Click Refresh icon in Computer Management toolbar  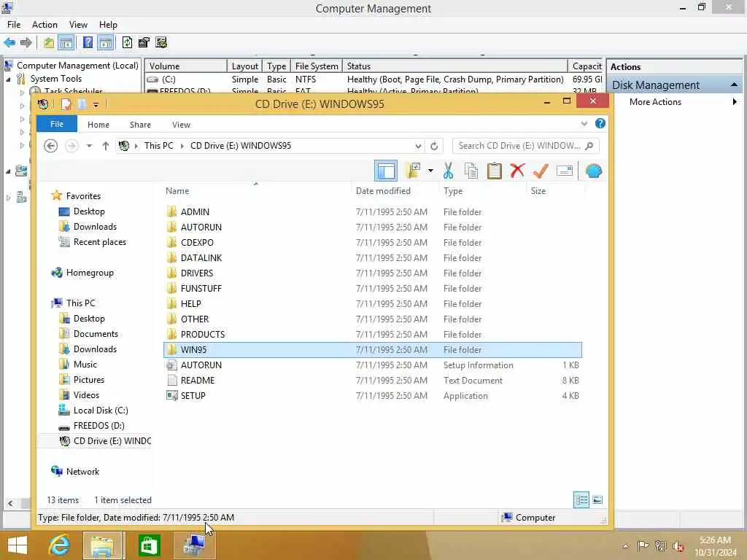(x=127, y=42)
